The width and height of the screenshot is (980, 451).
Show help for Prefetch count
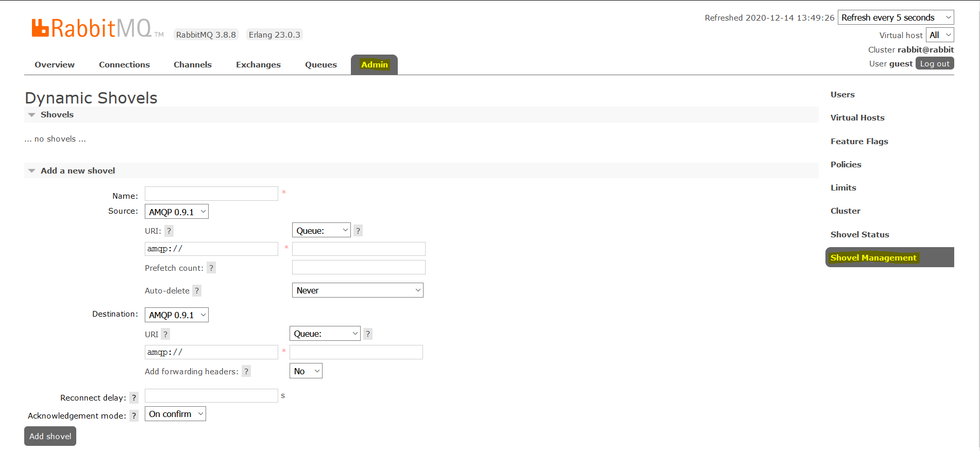(x=211, y=268)
